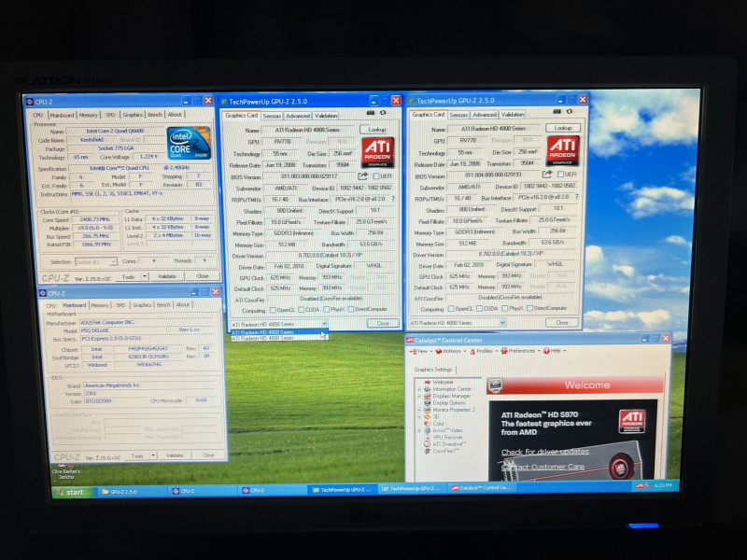Expand the Information Center tree node
This screenshot has height=560, width=747.
point(419,389)
